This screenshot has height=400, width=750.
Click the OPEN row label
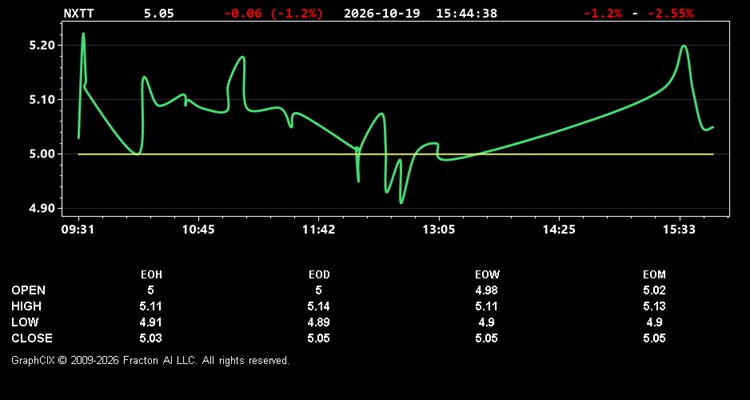coord(29,290)
